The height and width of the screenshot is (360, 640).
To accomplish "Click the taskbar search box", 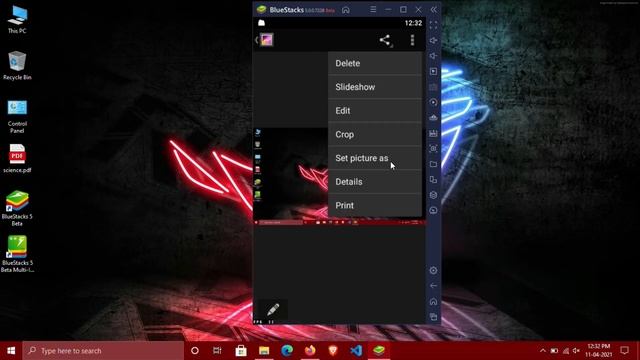I will coord(103,351).
